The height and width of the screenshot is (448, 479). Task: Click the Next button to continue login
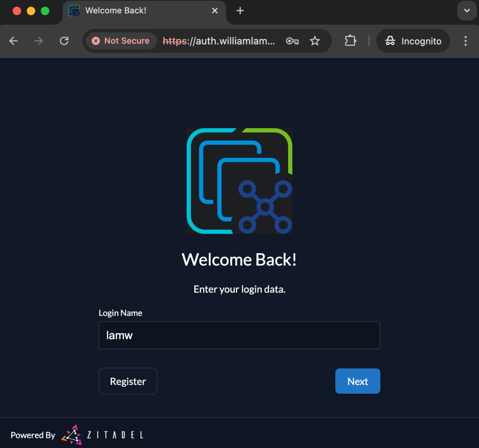(358, 381)
